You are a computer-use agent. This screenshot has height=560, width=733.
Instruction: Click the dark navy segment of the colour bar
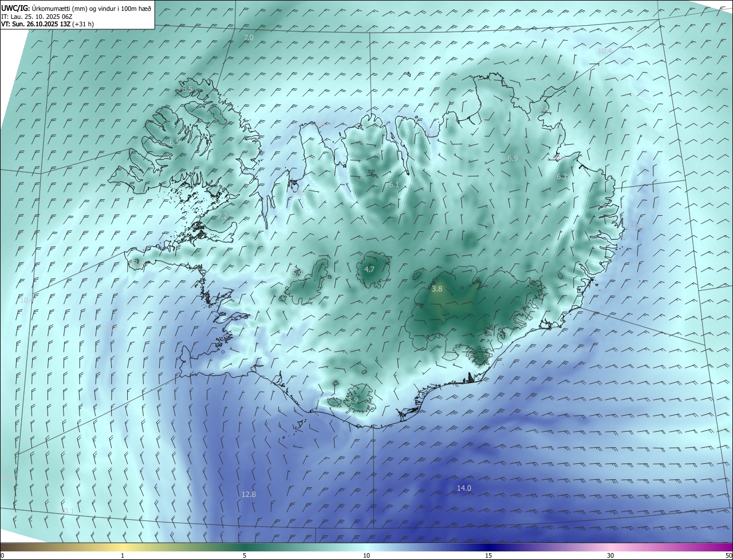(x=488, y=547)
